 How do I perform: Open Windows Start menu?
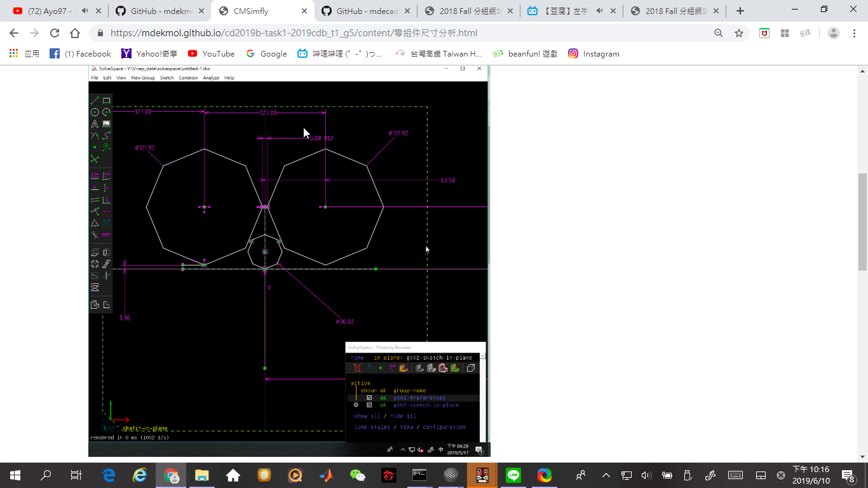point(15,475)
